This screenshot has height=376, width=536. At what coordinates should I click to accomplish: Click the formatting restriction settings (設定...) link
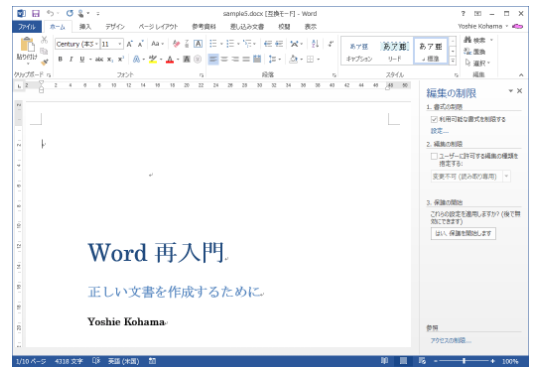point(440,131)
